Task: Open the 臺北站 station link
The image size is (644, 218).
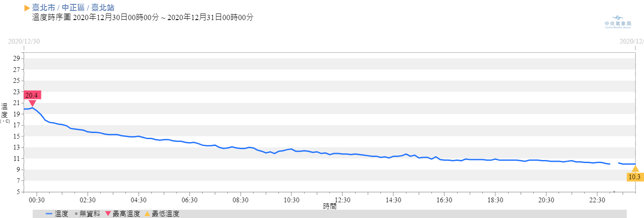Action: coord(103,8)
